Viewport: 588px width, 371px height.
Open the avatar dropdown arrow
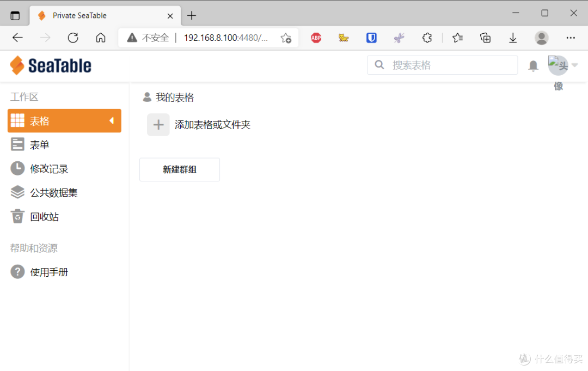click(573, 65)
